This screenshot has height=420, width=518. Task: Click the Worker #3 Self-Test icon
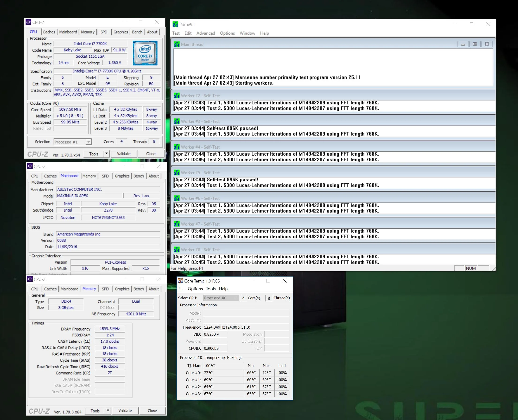point(177,121)
